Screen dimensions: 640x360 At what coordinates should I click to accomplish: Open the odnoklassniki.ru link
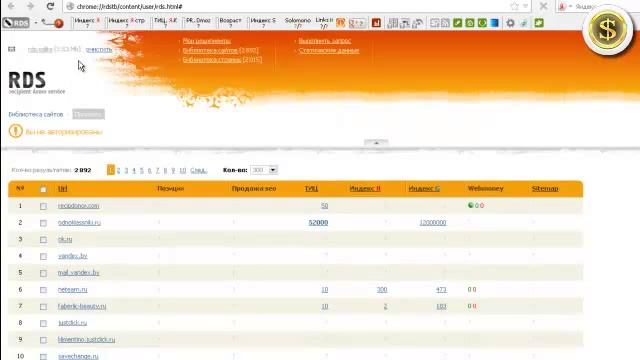tap(79, 222)
